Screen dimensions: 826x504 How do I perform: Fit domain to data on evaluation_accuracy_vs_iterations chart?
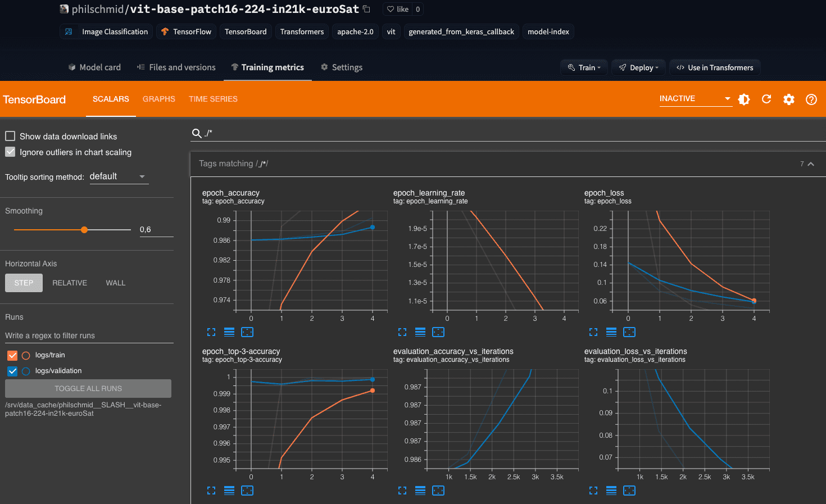[x=438, y=491]
